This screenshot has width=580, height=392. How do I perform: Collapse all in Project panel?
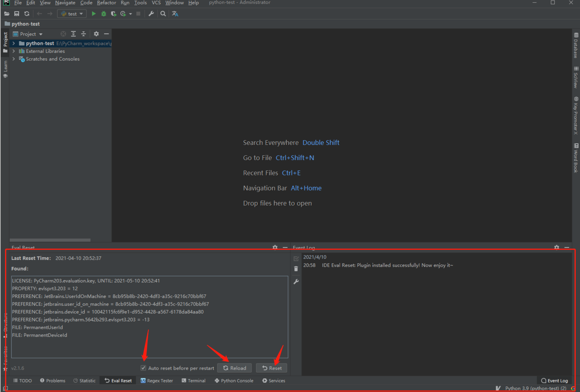[x=84, y=34]
